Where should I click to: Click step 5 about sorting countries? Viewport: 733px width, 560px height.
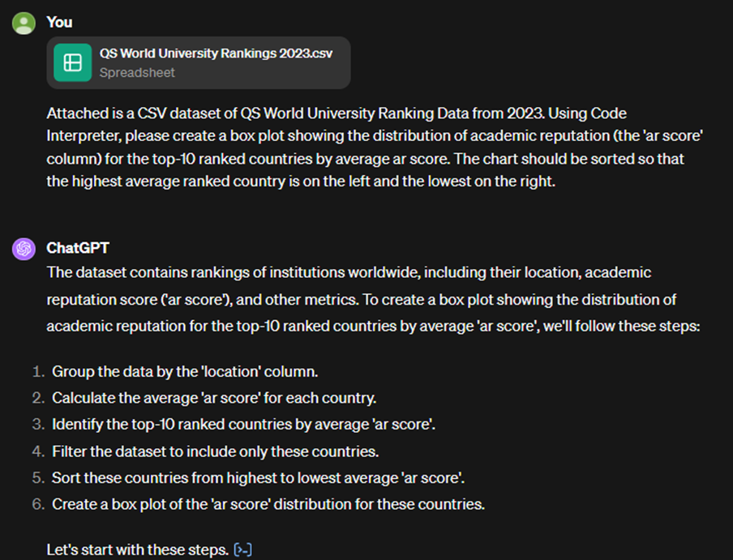point(258,477)
